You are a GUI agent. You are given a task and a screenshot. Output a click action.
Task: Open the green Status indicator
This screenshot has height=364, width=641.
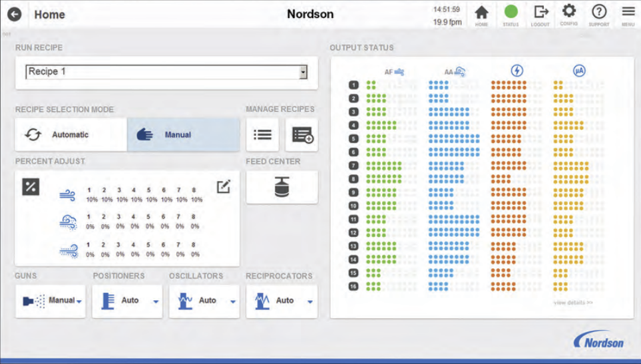click(511, 11)
